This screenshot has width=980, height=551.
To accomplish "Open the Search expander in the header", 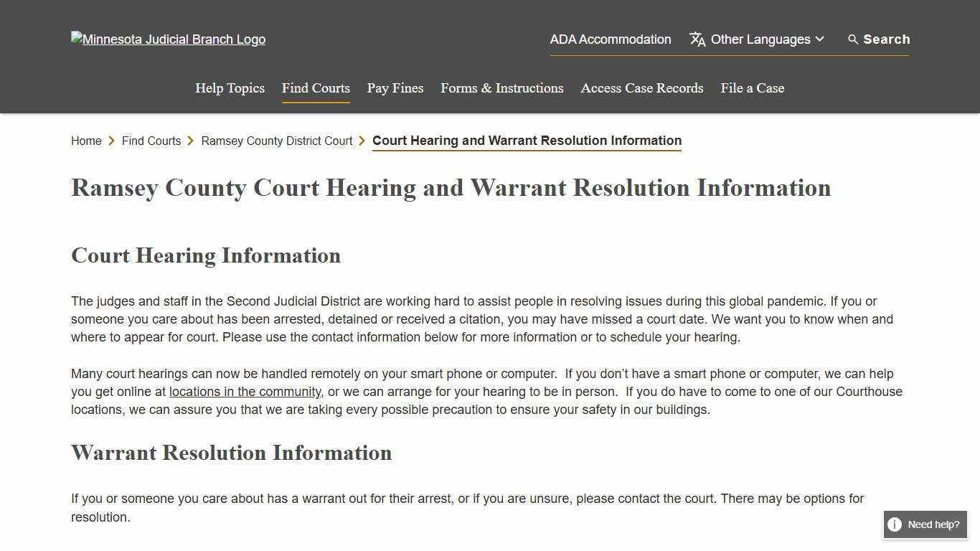I will [x=878, y=39].
